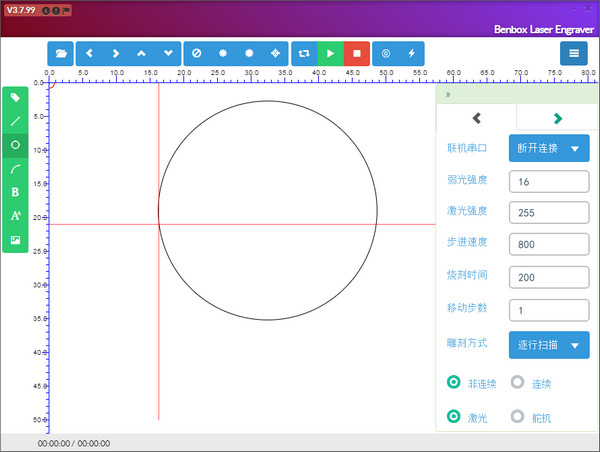Viewport: 600px width, 452px height.
Task: Click the 激光强度 input field
Action: pos(549,213)
